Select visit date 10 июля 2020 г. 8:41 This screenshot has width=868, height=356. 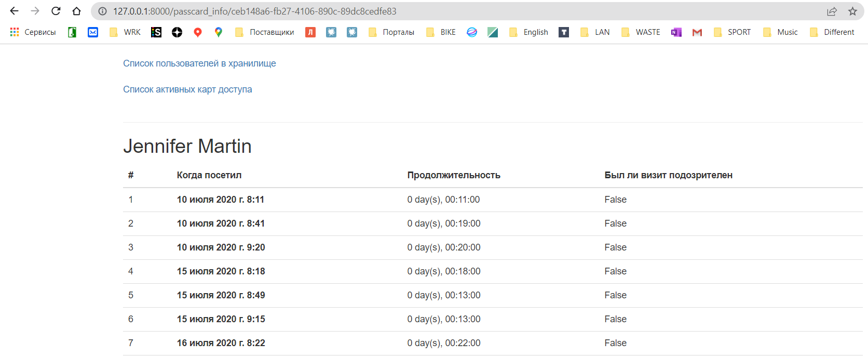pos(221,223)
